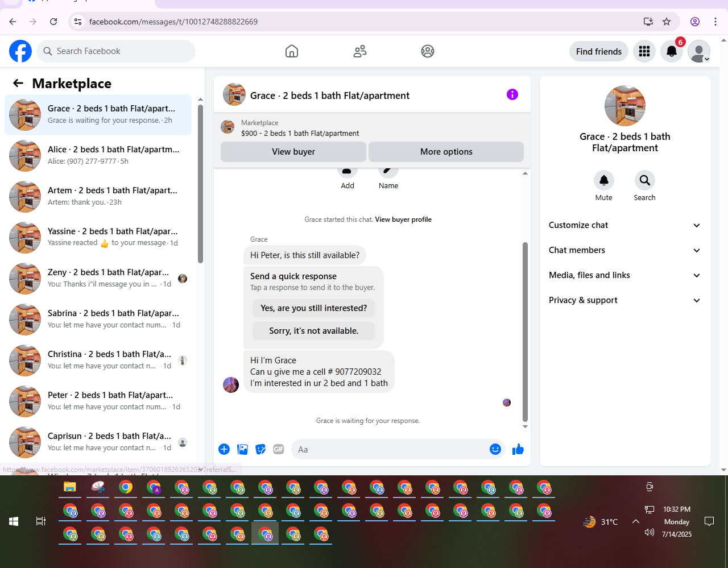Send quick response 'Yes, are you still interested?'
The height and width of the screenshot is (568, 728).
point(314,308)
